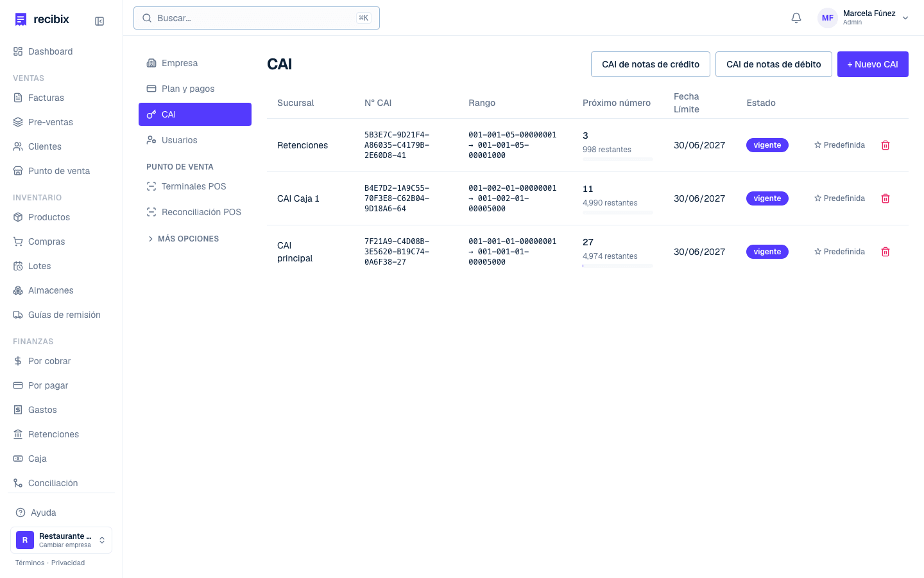924x578 pixels.
Task: Click CAI de notas de débito button
Action: (774, 64)
